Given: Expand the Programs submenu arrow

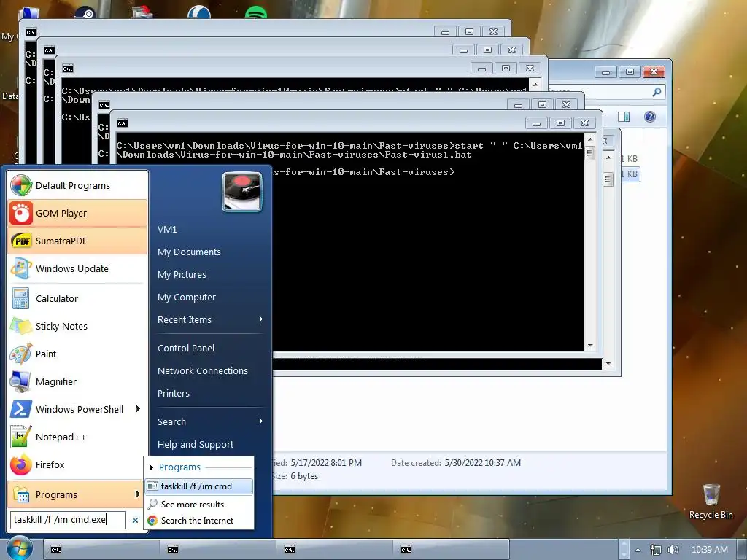Looking at the screenshot, I should [x=138, y=494].
